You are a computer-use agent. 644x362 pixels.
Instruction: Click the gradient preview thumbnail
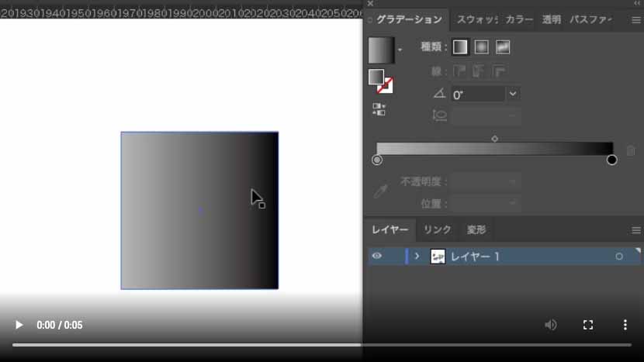381,50
